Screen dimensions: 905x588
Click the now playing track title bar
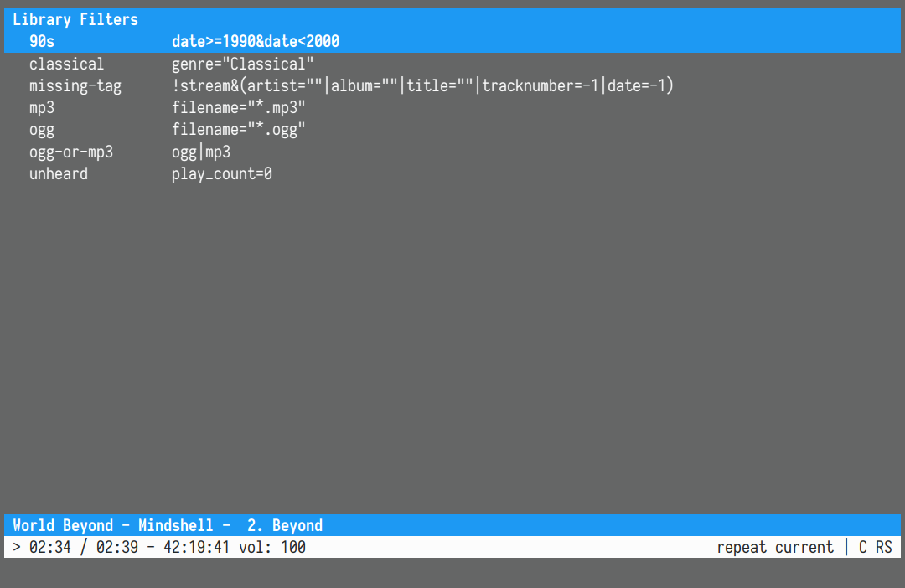tap(168, 525)
